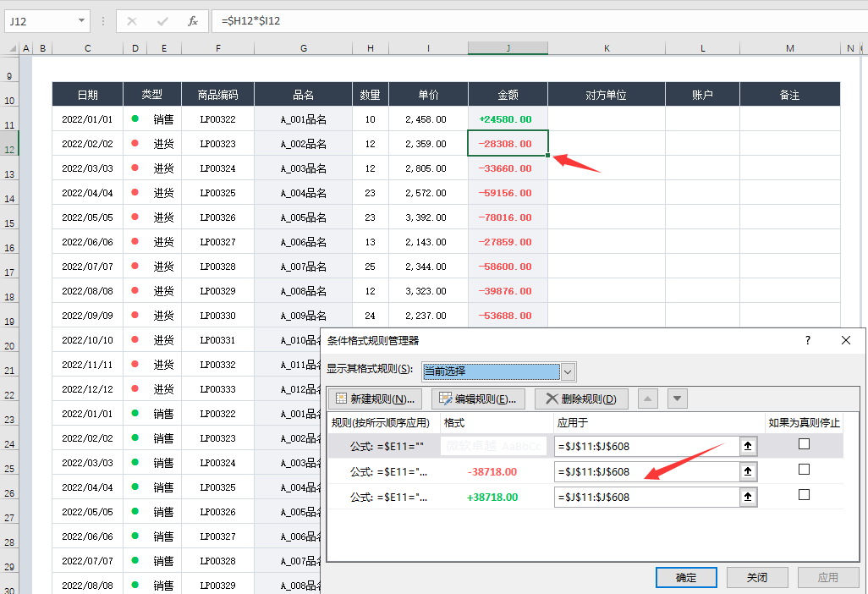868x594 pixels.
Task: Click the 新建规则 button
Action: click(376, 399)
